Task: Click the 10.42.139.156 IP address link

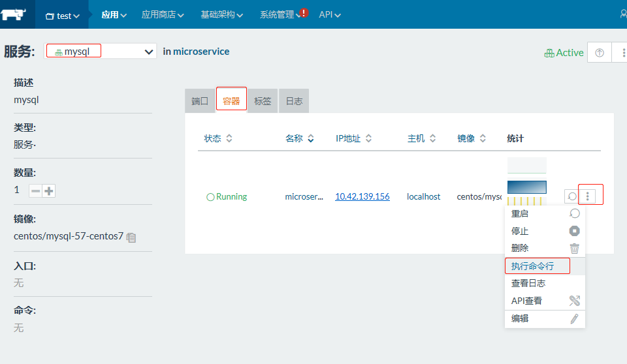Action: (362, 196)
